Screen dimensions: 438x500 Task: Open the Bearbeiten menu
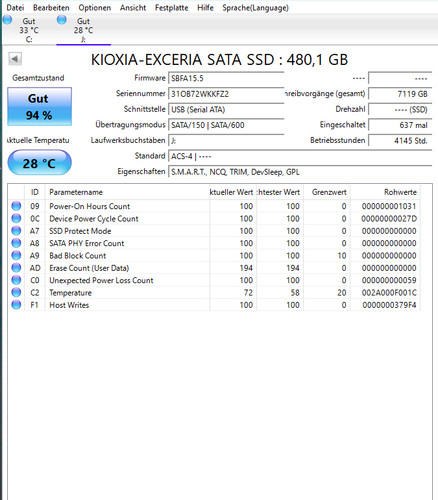[x=51, y=8]
